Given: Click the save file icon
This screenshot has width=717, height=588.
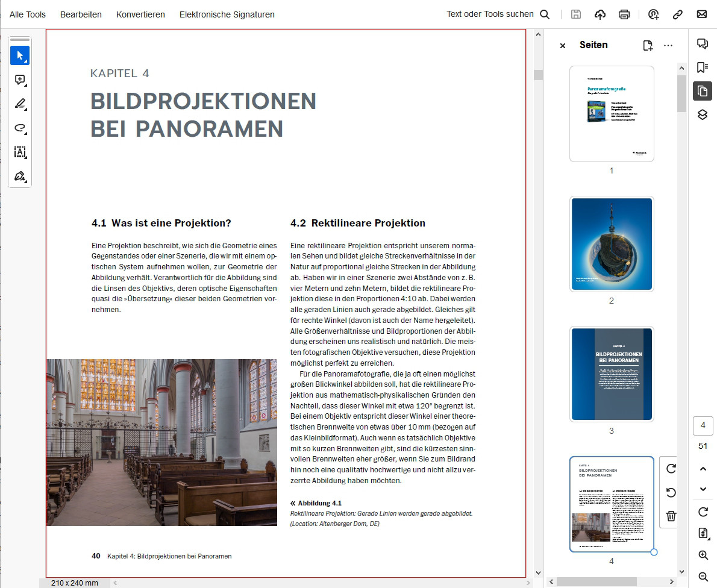Looking at the screenshot, I should click(x=575, y=14).
